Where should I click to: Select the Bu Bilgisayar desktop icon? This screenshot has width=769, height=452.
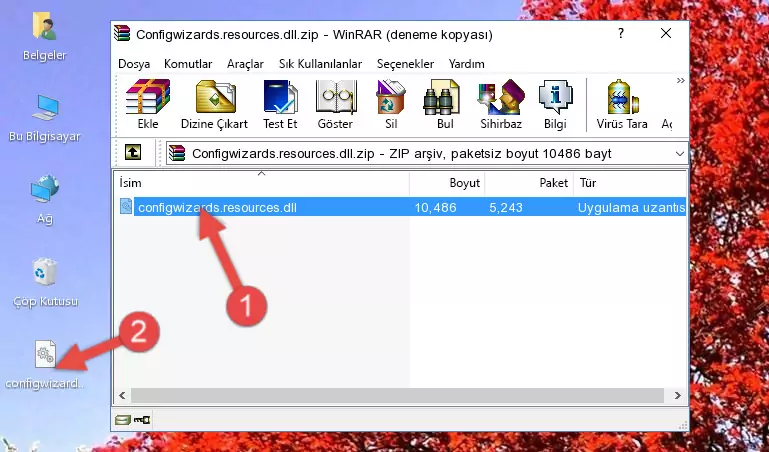[45, 118]
